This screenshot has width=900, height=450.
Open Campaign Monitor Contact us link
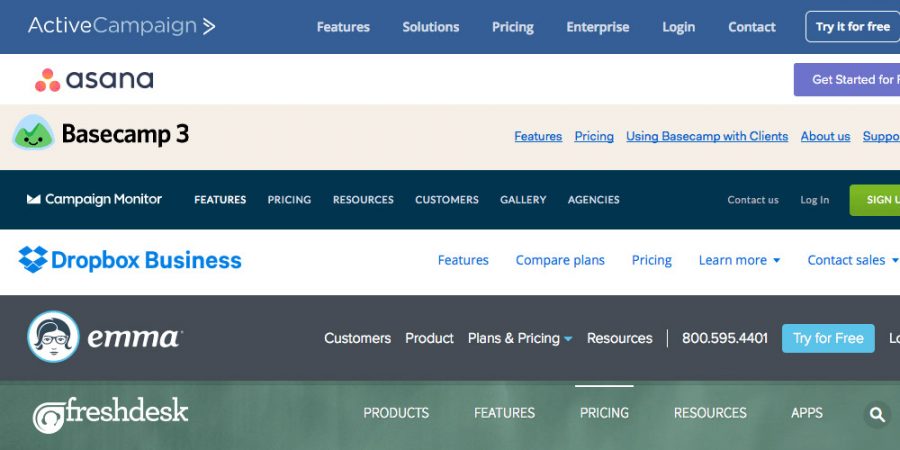tap(753, 200)
